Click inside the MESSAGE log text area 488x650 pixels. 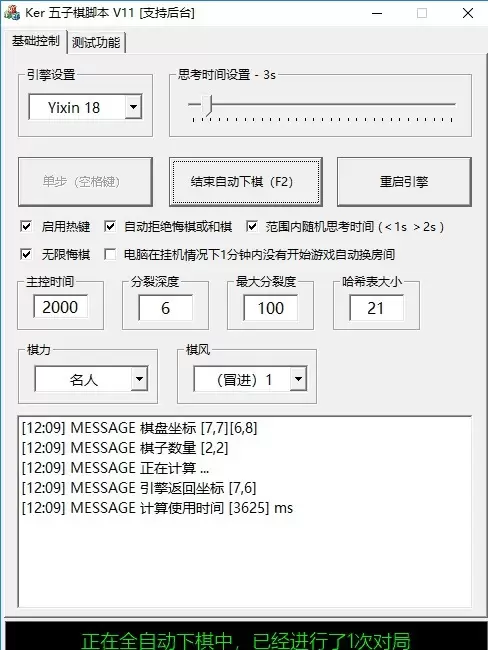[x=245, y=512]
